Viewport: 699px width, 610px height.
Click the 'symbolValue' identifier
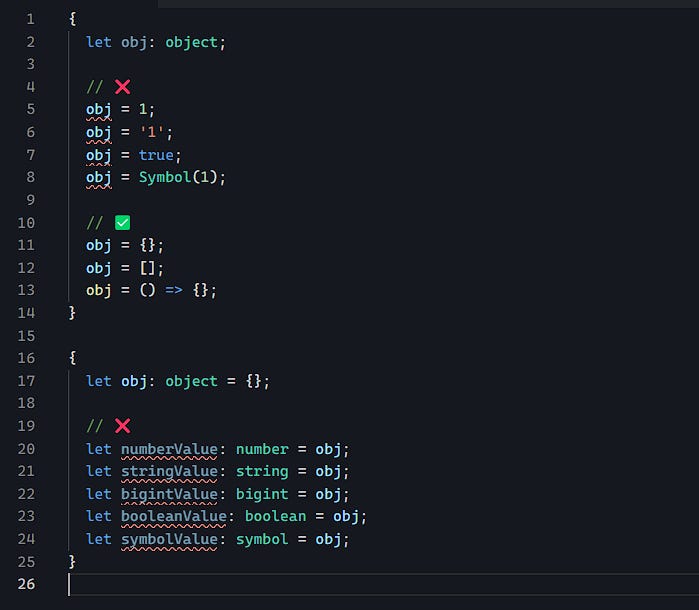tap(169, 540)
